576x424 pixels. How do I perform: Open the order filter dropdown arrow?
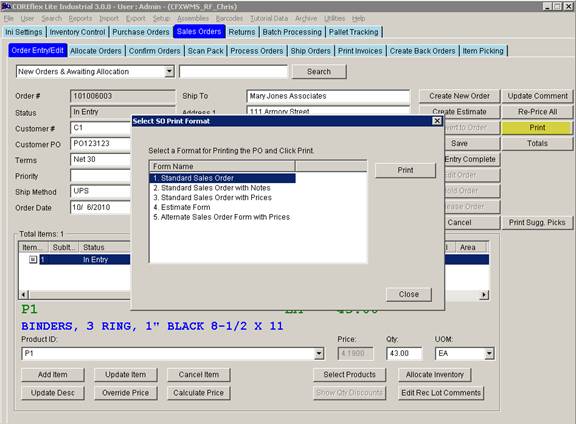169,71
